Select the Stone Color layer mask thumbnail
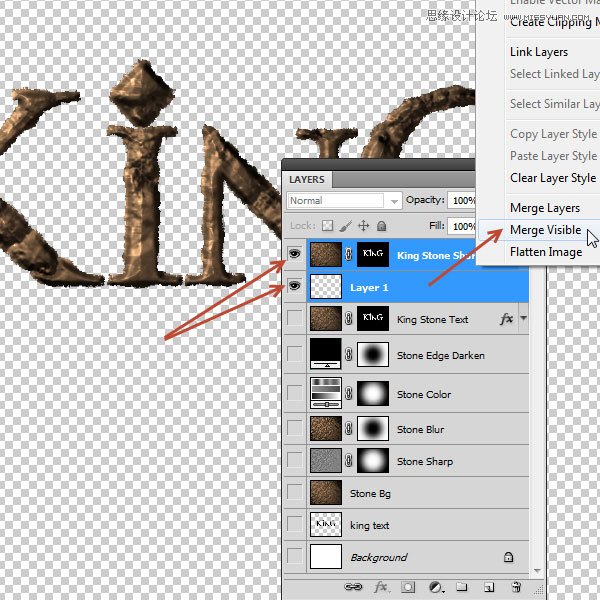 tap(373, 393)
